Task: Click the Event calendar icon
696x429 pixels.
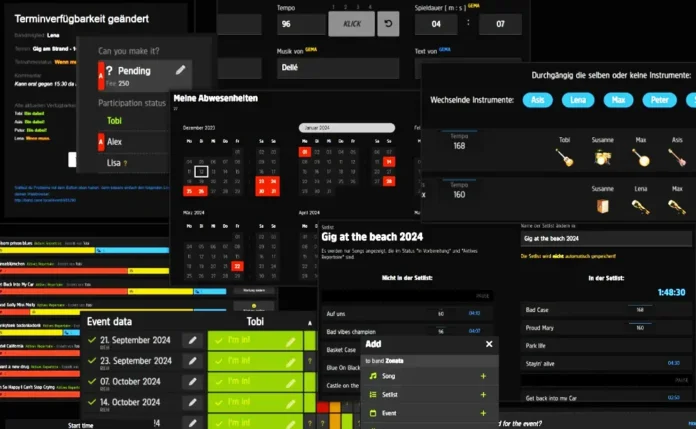Action: (373, 413)
